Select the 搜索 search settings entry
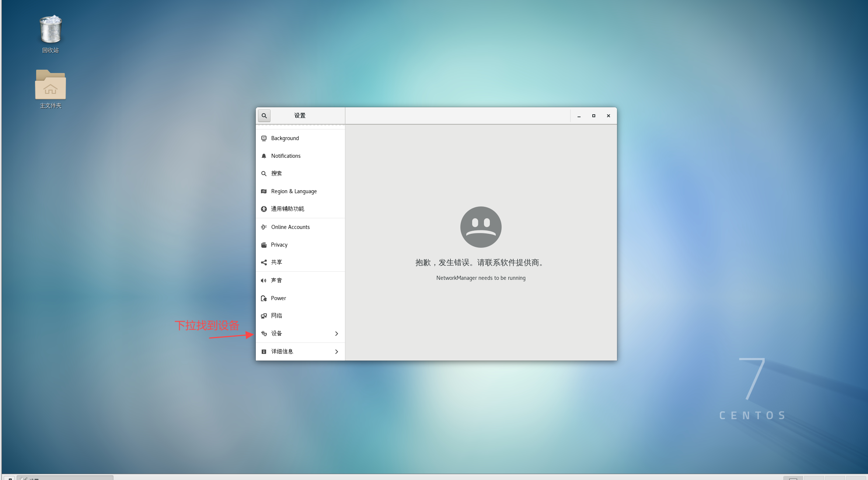The height and width of the screenshot is (480, 868). pyautogui.click(x=276, y=174)
